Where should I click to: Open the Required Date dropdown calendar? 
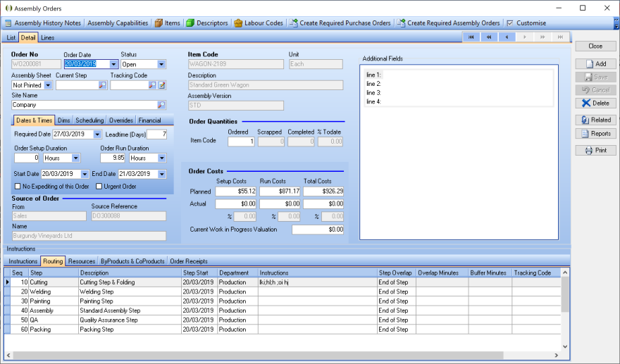[97, 134]
